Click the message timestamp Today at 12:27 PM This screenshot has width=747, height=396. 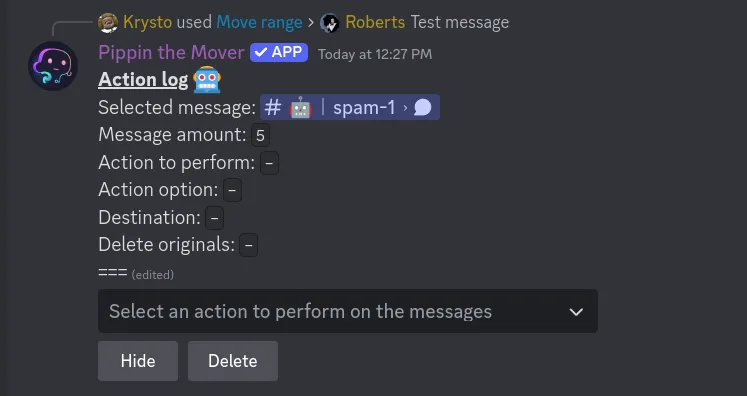375,54
